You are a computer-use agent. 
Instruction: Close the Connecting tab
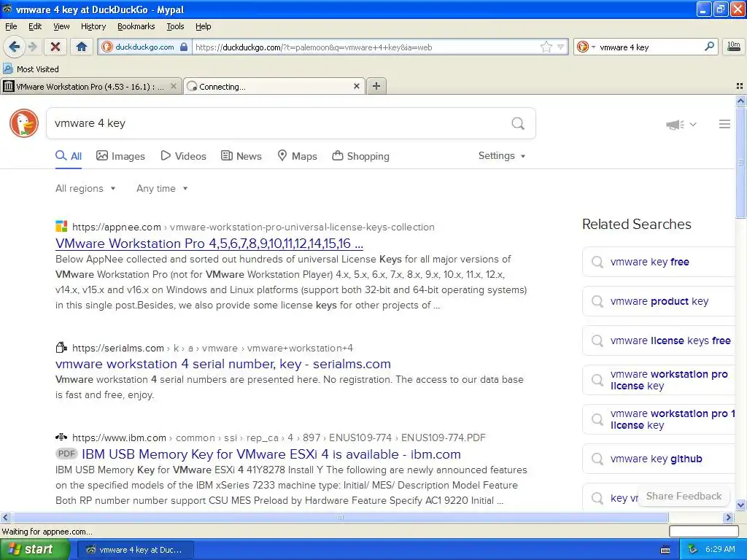356,86
